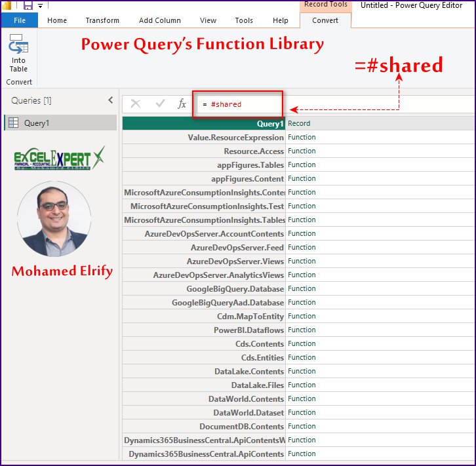Click the Function link for DocumentDB.Contents

click(302, 426)
